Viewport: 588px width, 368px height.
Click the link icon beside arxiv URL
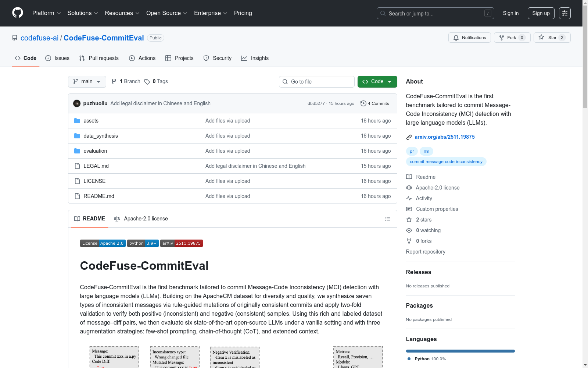tap(409, 137)
